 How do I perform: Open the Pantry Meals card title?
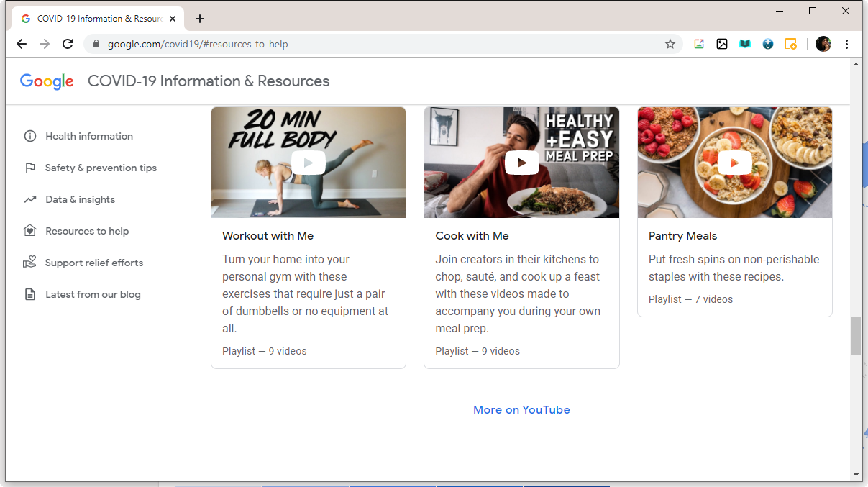pos(682,236)
